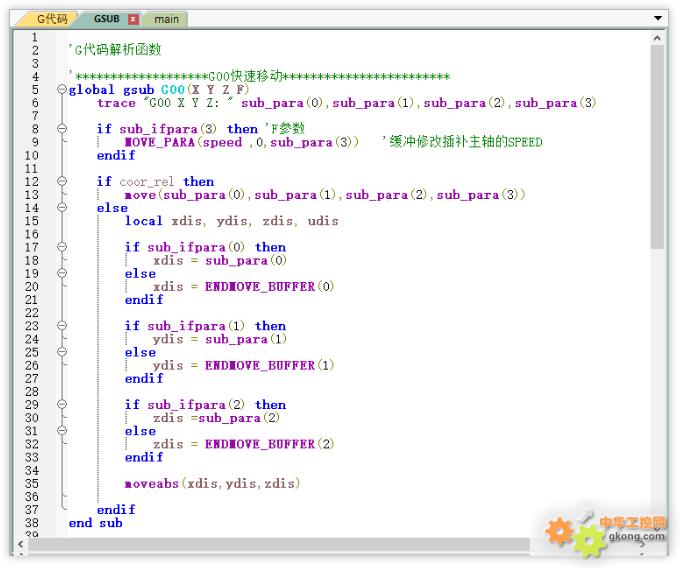The width and height of the screenshot is (680, 568).
Task: Collapse the if sub_ifpara(2) fold on line 29
Action: [x=62, y=404]
